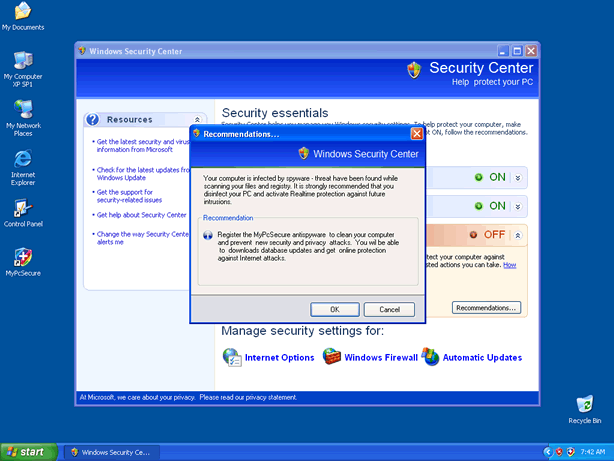The image size is (614, 461).
Task: Collapse the OFF status section
Action: pos(518,235)
